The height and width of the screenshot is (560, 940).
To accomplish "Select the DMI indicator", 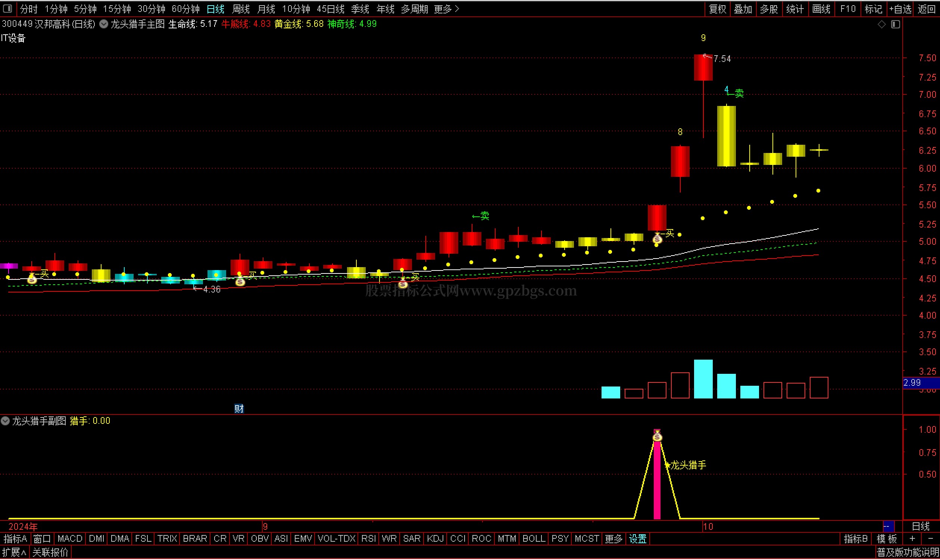I will tap(97, 539).
